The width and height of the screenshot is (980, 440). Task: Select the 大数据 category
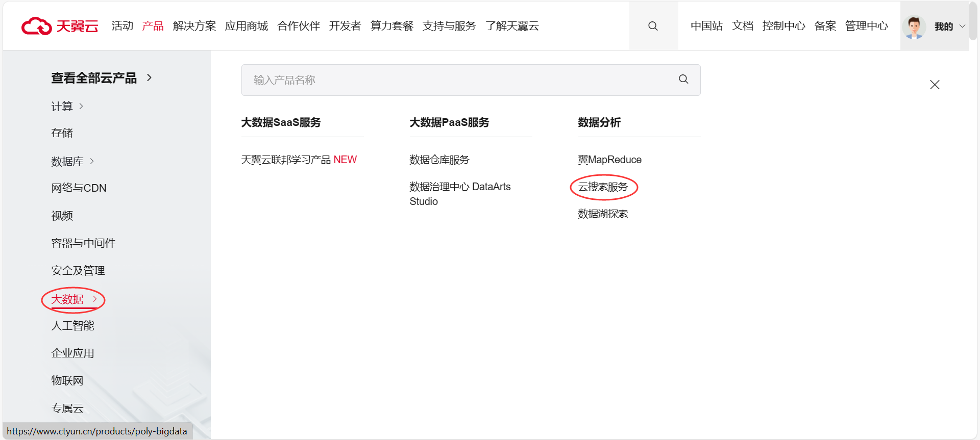[x=67, y=299]
